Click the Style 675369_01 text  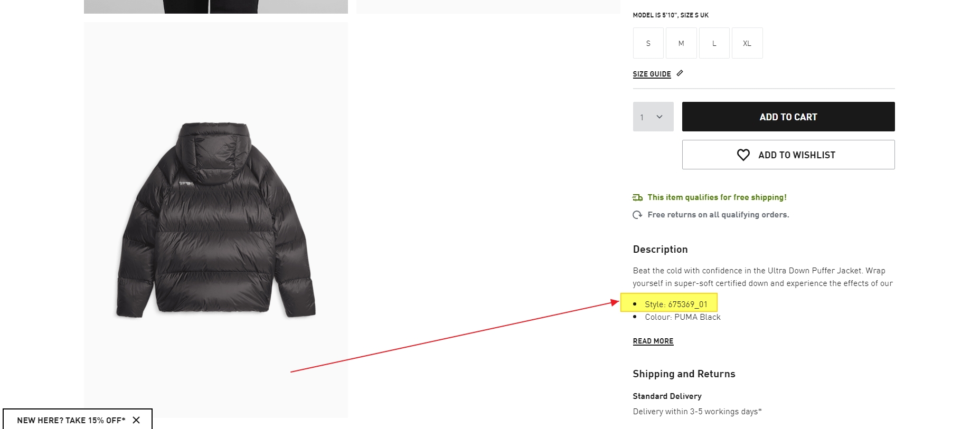coord(675,304)
